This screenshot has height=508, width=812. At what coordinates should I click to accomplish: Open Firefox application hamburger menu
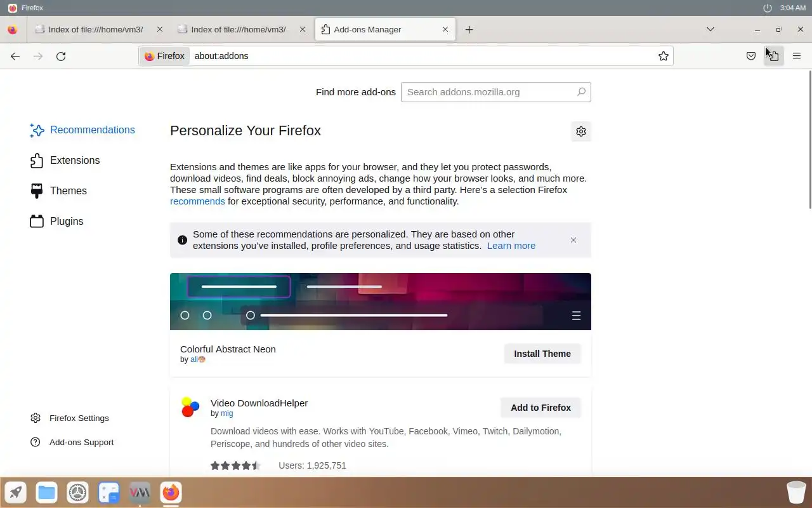[797, 56]
